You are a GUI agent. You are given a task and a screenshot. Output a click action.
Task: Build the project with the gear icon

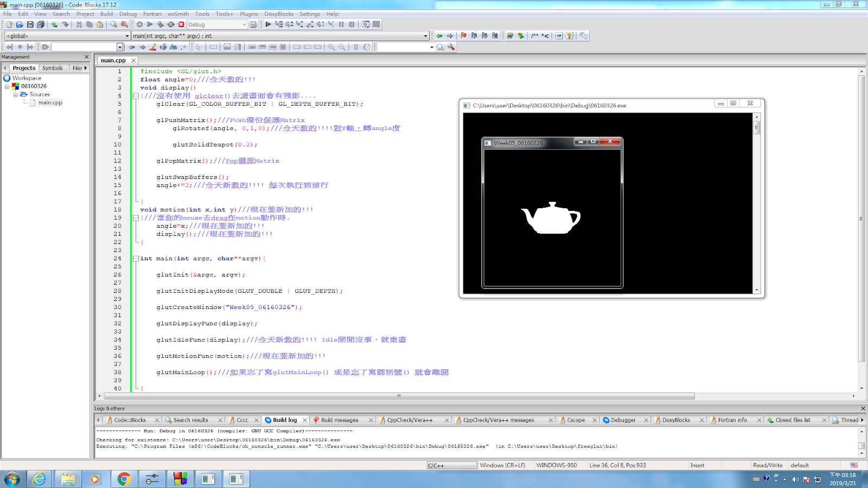[139, 24]
